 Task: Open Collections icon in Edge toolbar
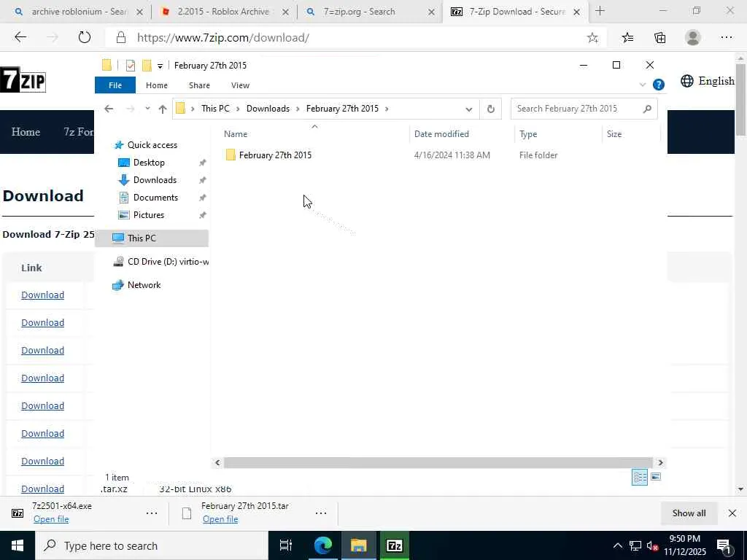coord(659,38)
